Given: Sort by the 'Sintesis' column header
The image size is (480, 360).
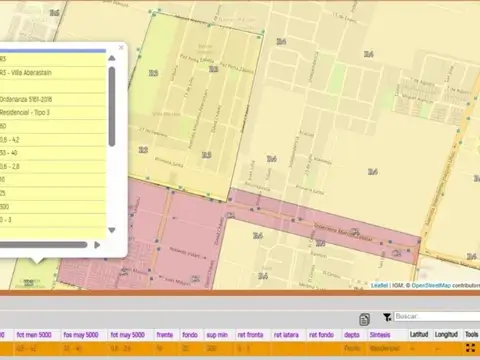Looking at the screenshot, I should (x=380, y=335).
